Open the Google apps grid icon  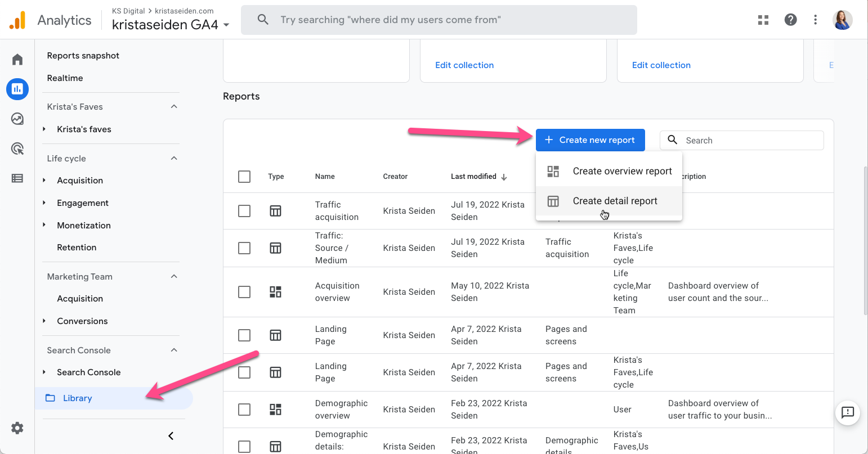tap(763, 20)
